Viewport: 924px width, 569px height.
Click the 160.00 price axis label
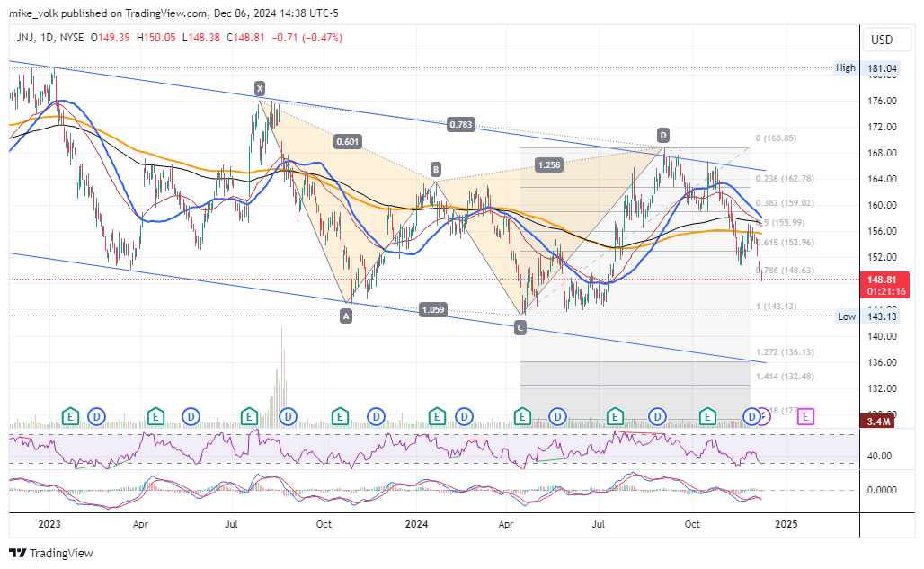(x=882, y=205)
